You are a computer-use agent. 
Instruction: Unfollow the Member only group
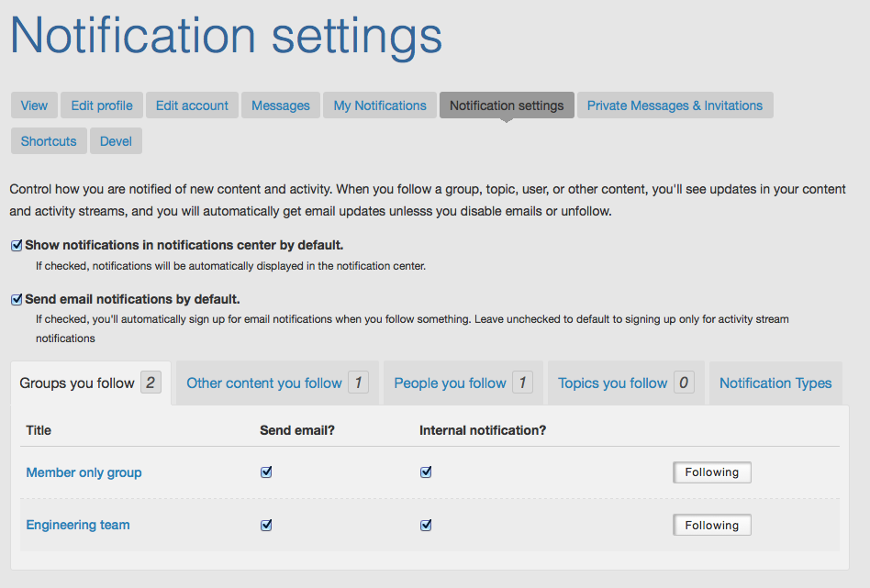click(711, 472)
